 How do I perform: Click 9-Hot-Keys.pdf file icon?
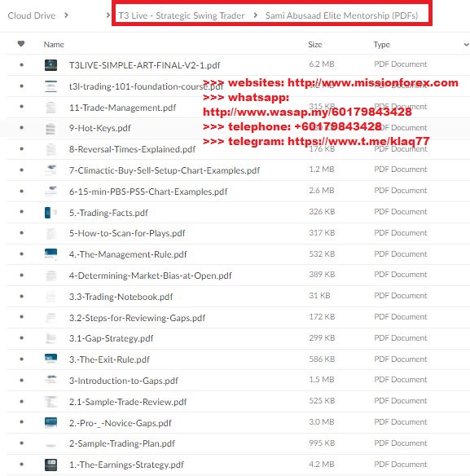tap(51, 128)
